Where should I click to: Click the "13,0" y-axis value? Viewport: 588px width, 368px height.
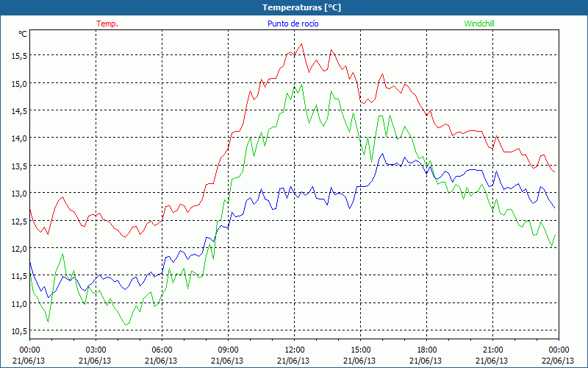(x=19, y=194)
